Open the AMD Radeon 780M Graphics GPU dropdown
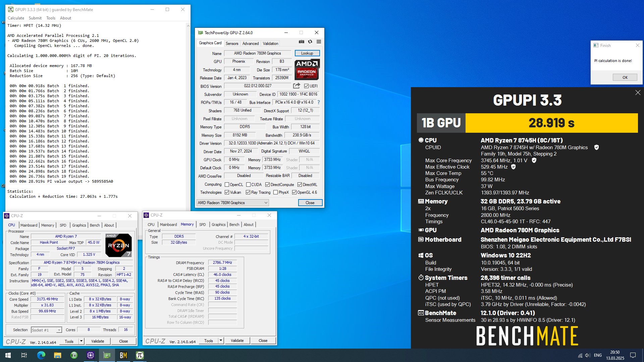The height and width of the screenshot is (362, 644). 232,203
